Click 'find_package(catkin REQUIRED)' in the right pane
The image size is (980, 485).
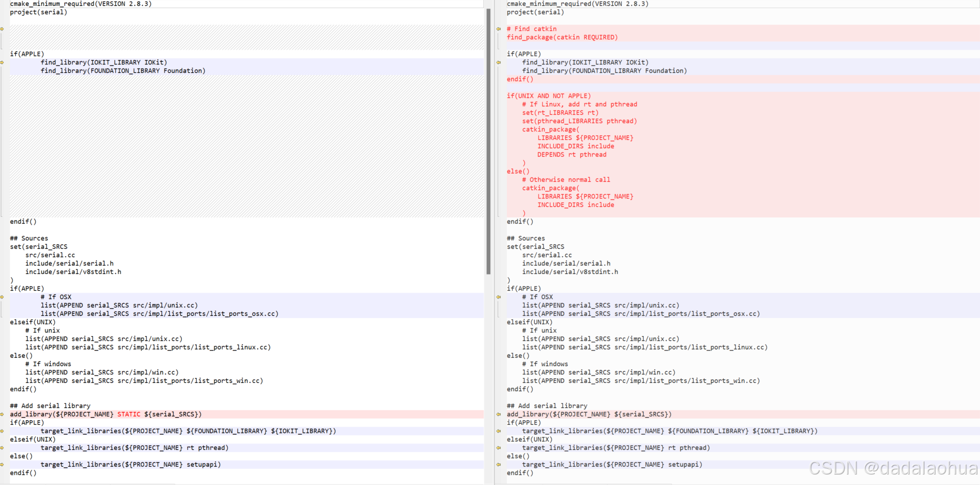click(562, 37)
